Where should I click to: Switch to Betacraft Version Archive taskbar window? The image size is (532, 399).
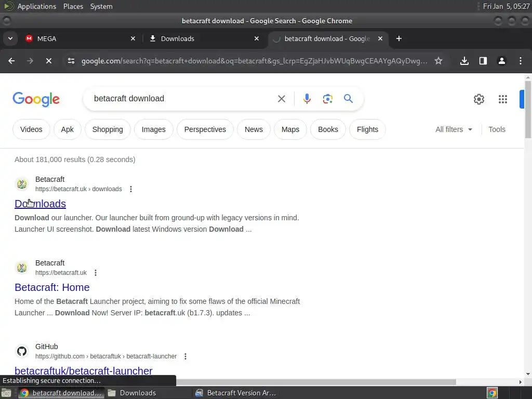coord(236,393)
